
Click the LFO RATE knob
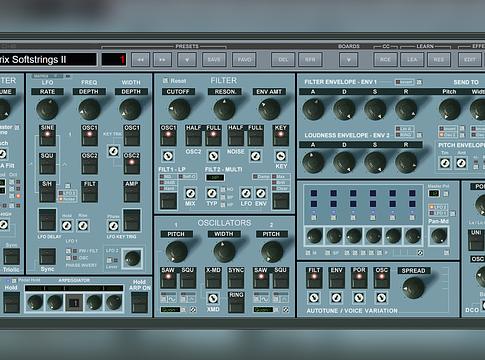coord(47,109)
